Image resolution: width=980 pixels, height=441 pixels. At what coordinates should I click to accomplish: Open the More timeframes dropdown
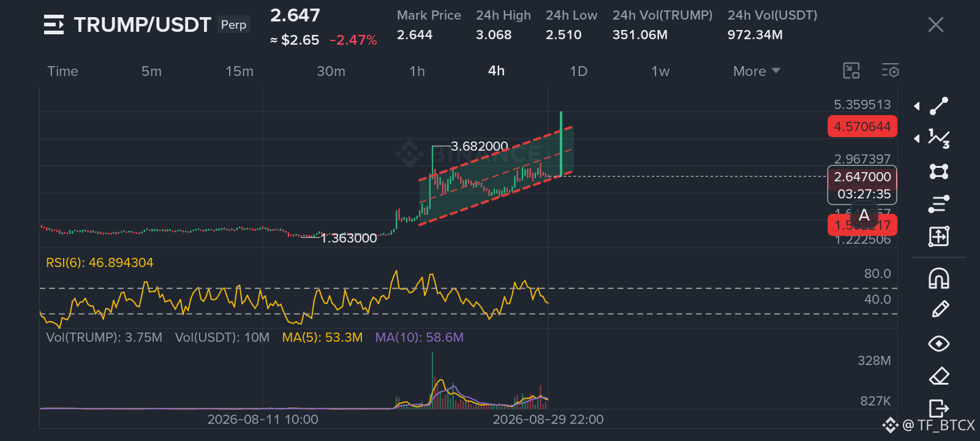coord(756,71)
